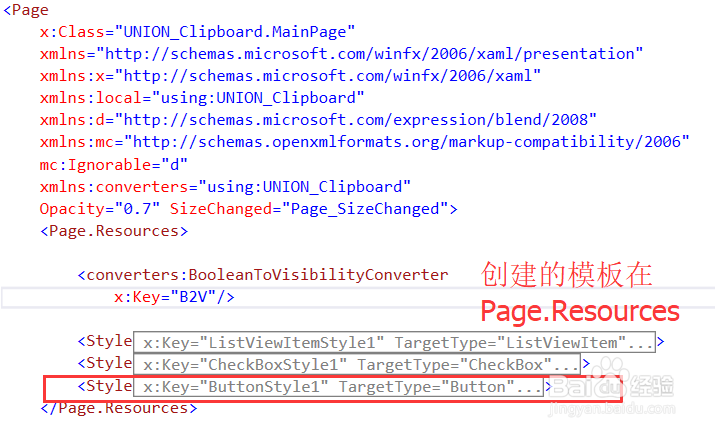Click converters:BooleanToVisibilityConverter element
715x433 pixels.
(263, 275)
